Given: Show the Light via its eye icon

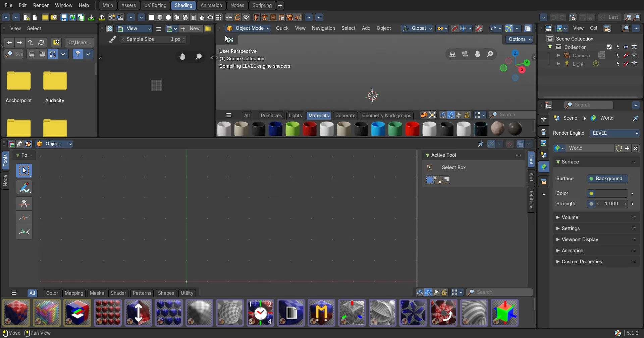Looking at the screenshot, I should (626, 64).
